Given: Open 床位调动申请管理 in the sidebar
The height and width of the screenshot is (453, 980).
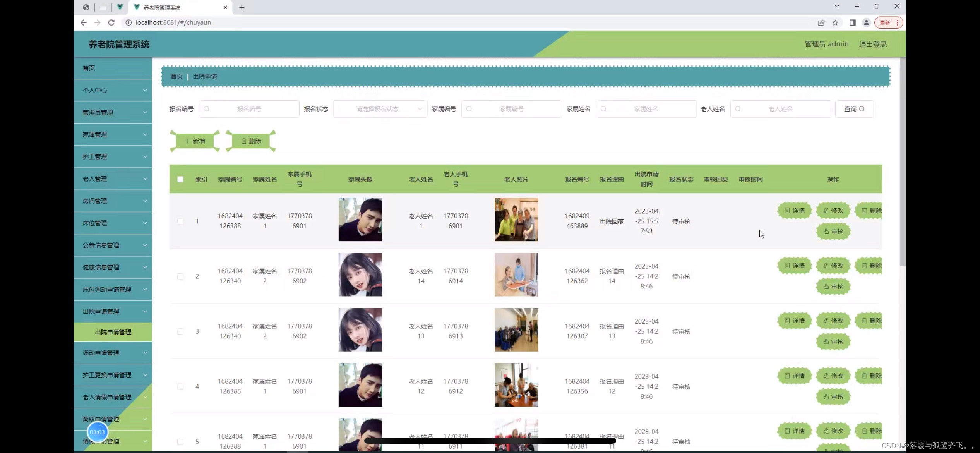Looking at the screenshot, I should coord(113,289).
